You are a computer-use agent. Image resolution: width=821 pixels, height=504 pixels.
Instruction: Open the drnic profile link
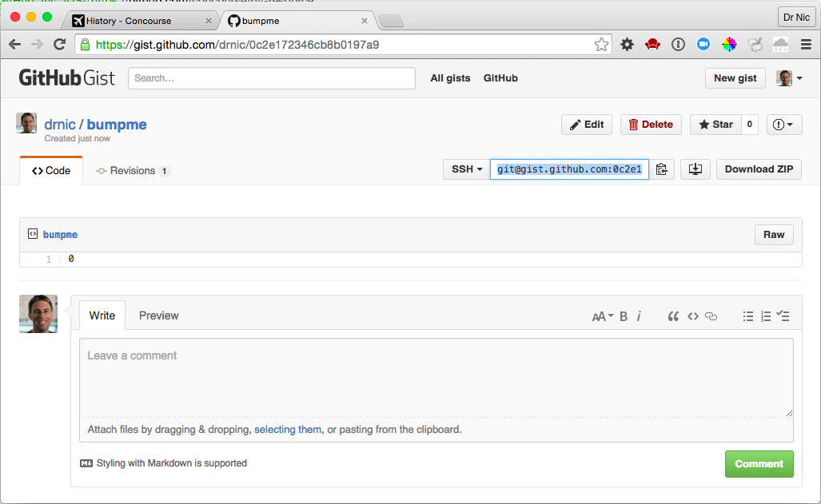click(60, 125)
